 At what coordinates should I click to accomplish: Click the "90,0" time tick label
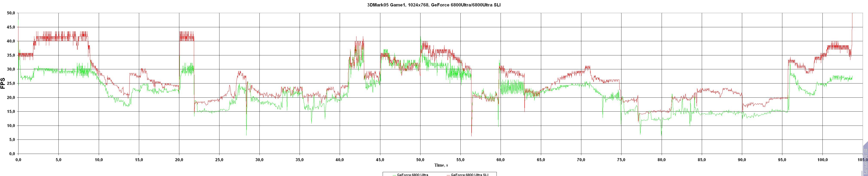[x=742, y=160]
